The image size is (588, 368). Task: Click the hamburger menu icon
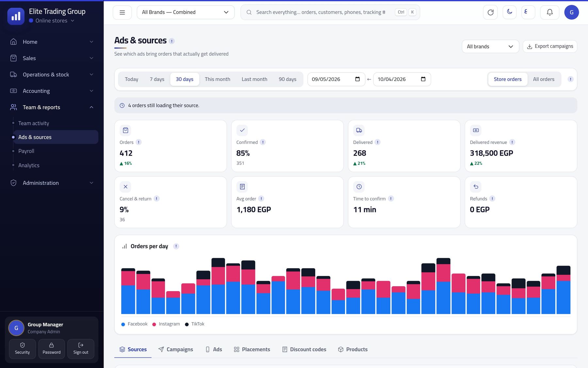tap(122, 12)
